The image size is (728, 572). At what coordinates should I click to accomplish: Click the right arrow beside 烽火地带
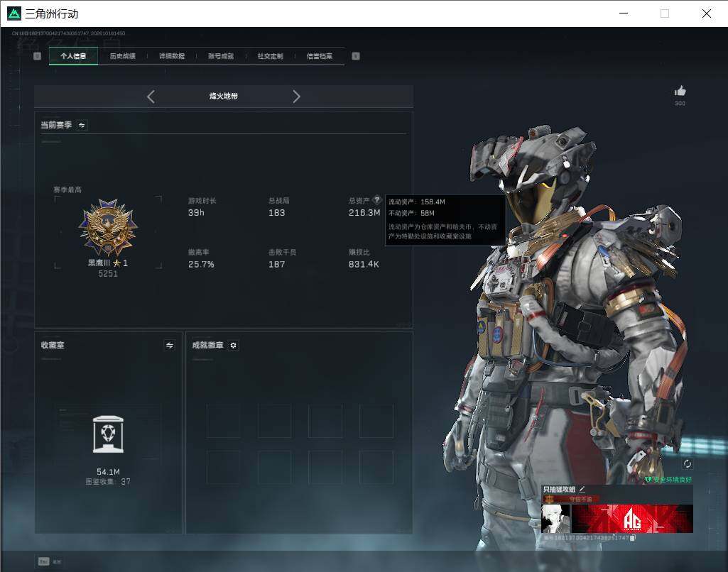tap(297, 97)
